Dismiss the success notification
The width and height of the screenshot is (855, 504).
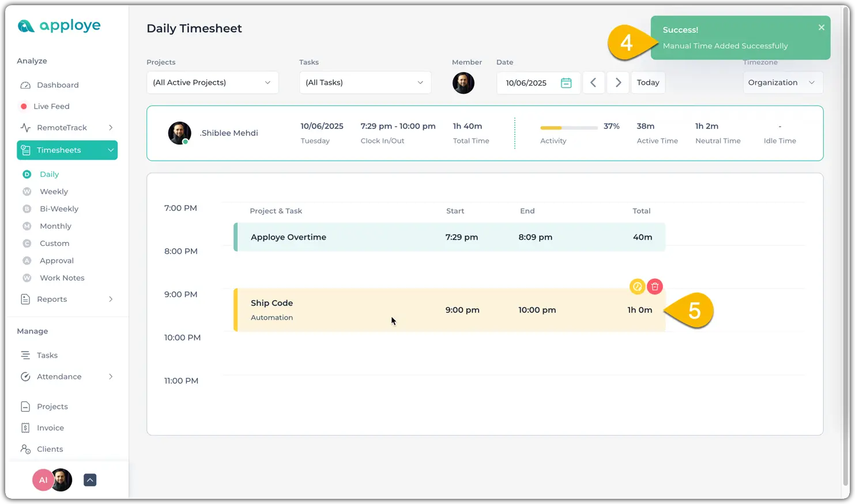pos(821,28)
